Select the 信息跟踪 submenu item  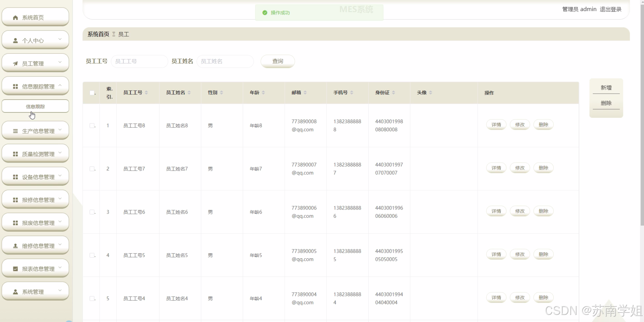point(35,106)
